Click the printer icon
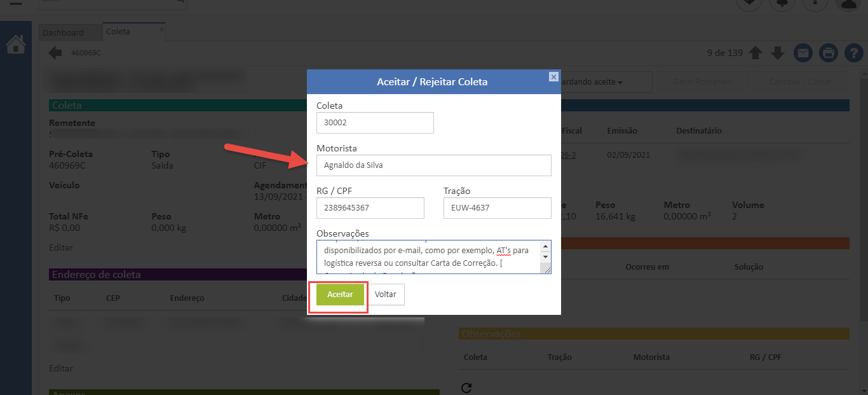The height and width of the screenshot is (395, 868). point(828,53)
